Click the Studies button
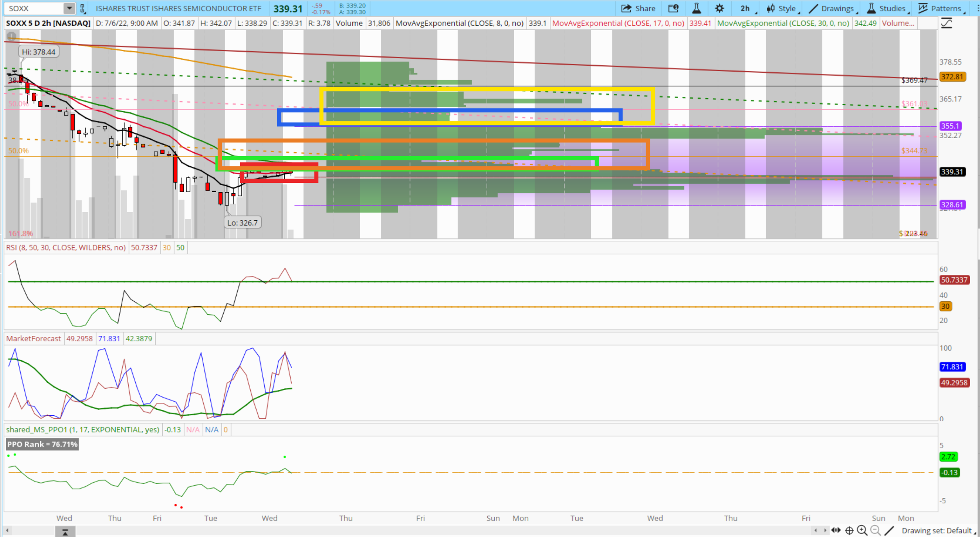The image size is (980, 537). (x=887, y=8)
